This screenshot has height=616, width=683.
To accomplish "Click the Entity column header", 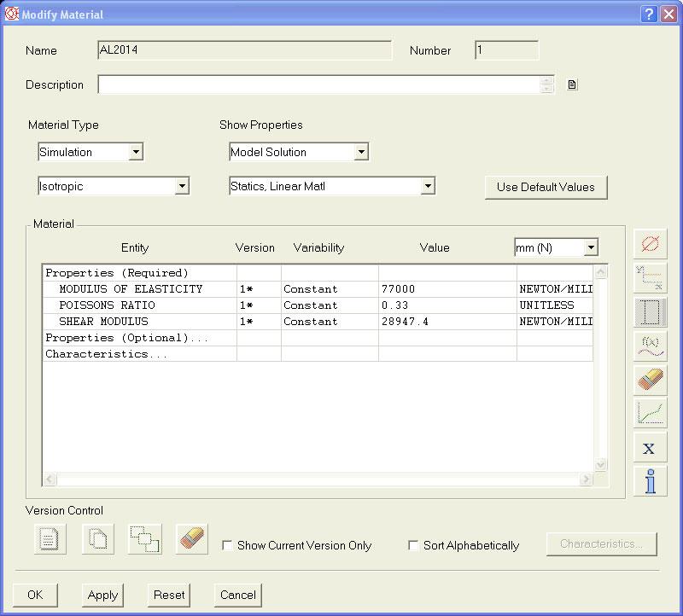I will click(x=135, y=247).
